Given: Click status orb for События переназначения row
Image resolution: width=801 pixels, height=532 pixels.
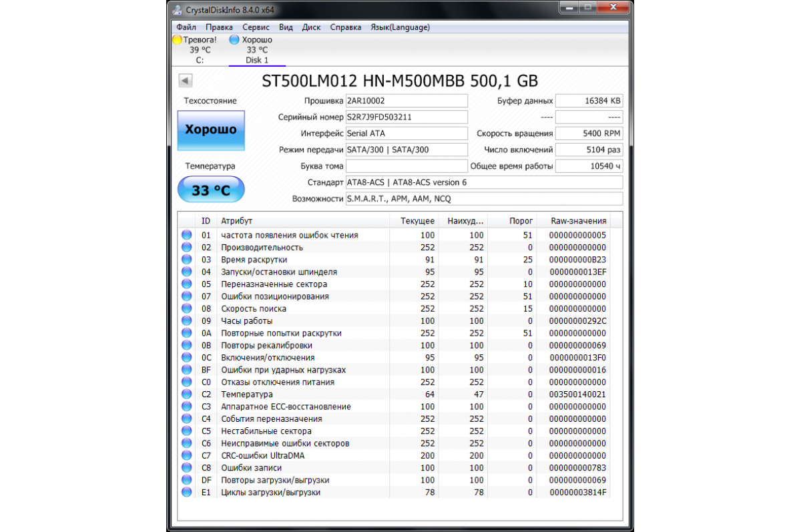Looking at the screenshot, I should [186, 419].
